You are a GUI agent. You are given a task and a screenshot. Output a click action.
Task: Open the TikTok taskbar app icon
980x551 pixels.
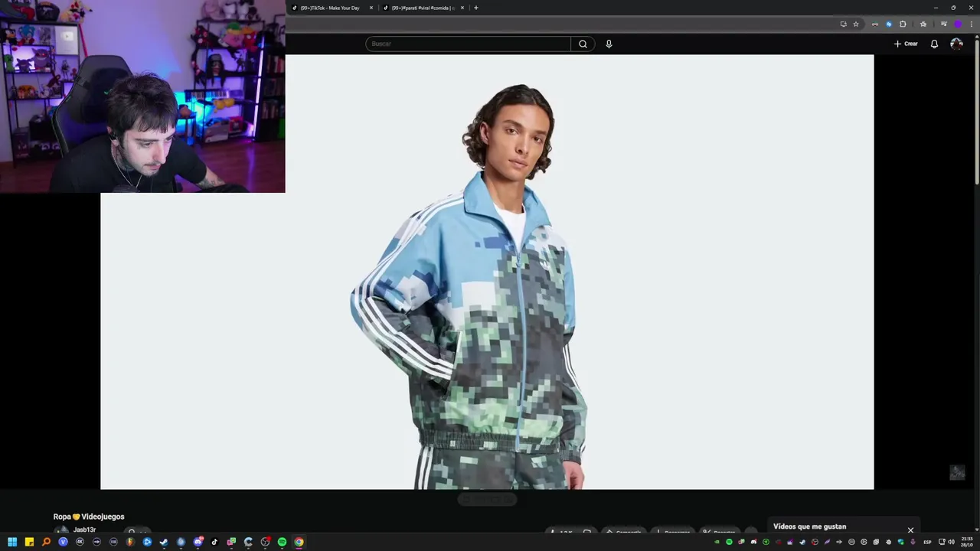click(214, 542)
